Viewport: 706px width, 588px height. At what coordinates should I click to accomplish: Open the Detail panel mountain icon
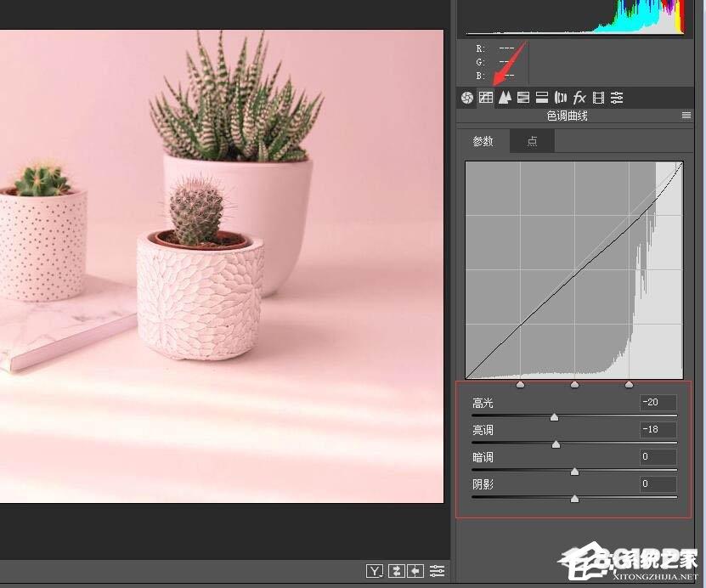pos(505,97)
